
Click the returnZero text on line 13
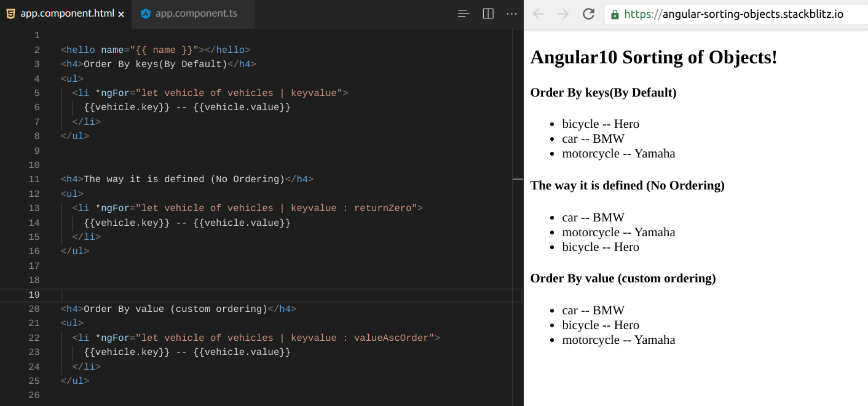tap(385, 208)
